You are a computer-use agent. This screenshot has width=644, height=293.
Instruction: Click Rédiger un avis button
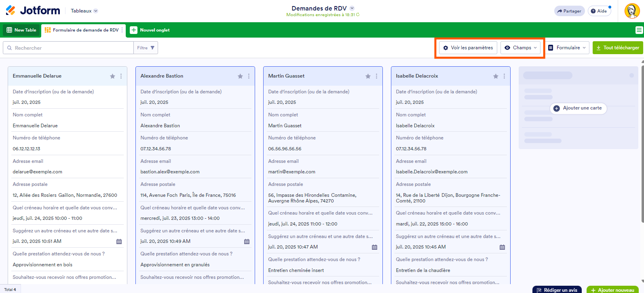pos(557,289)
